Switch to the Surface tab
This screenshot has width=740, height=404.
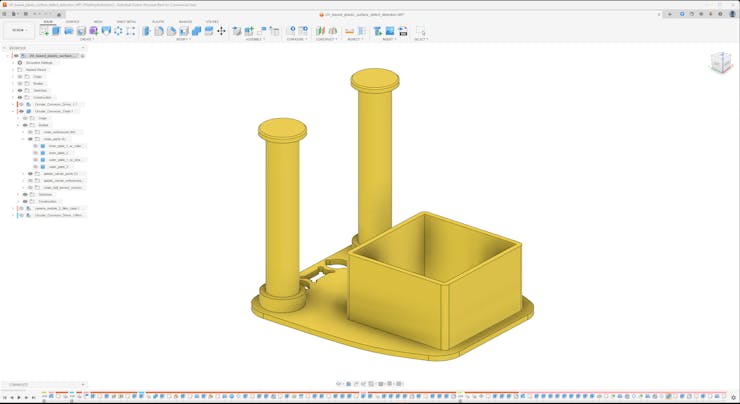pos(73,21)
